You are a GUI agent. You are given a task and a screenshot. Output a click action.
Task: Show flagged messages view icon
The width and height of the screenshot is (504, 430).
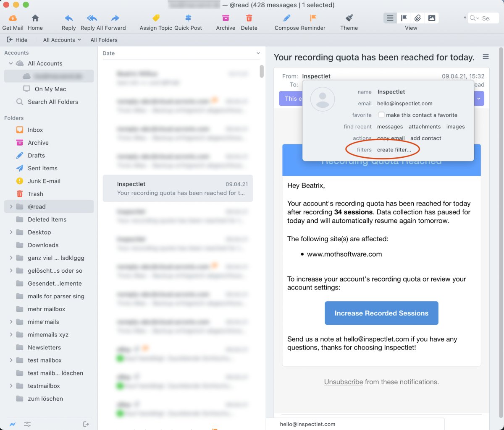point(404,18)
